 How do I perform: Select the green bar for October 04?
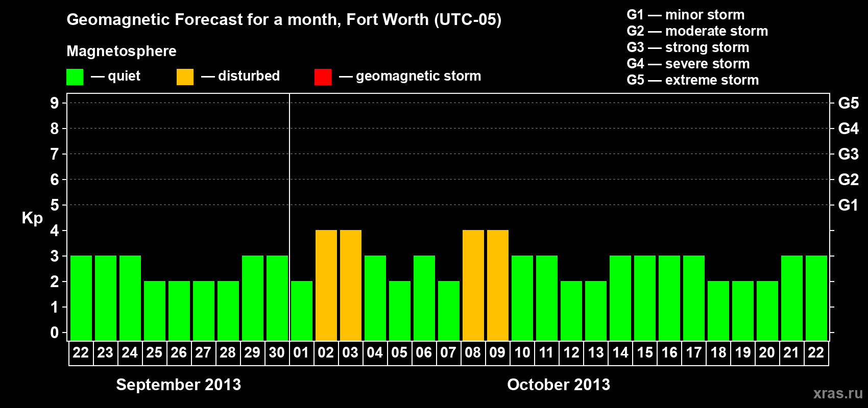coord(375,298)
